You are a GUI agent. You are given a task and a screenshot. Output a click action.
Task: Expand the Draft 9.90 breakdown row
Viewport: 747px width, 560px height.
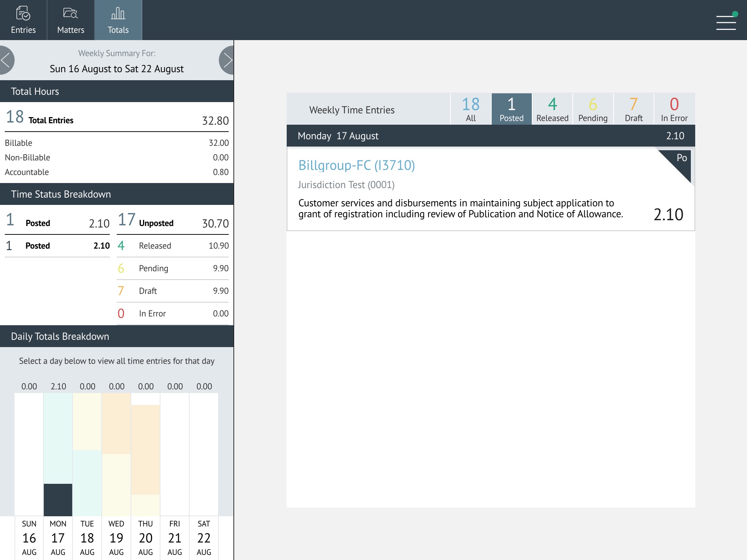pos(173,291)
